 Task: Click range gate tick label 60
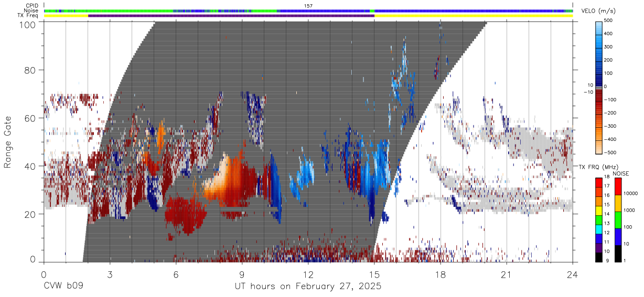coord(30,118)
